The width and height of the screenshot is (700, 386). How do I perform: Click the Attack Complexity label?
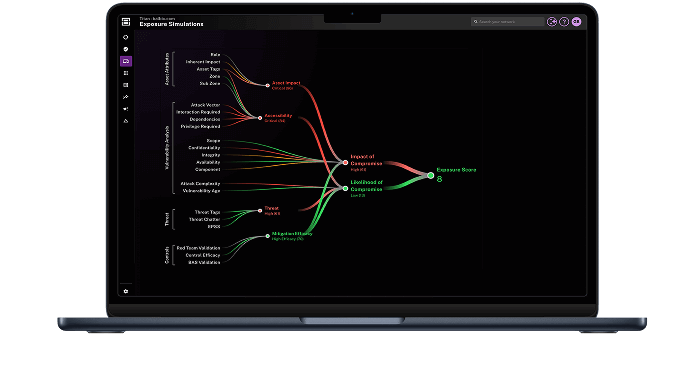tap(200, 183)
